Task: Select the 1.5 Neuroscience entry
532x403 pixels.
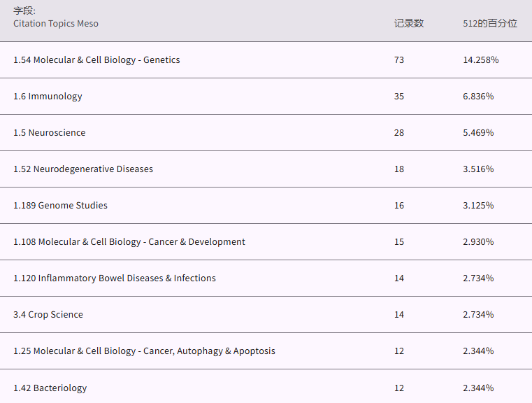Action: tap(50, 133)
